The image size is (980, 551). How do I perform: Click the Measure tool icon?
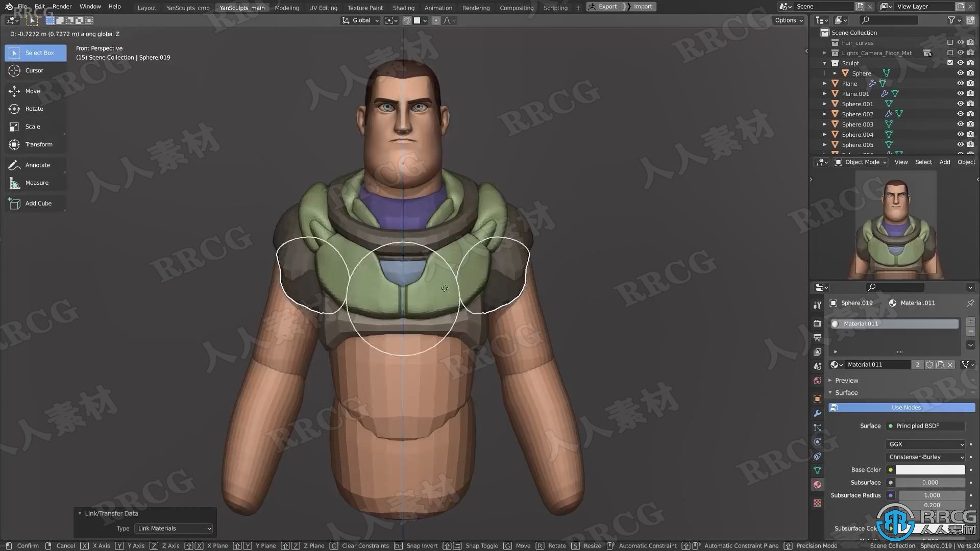coord(13,182)
